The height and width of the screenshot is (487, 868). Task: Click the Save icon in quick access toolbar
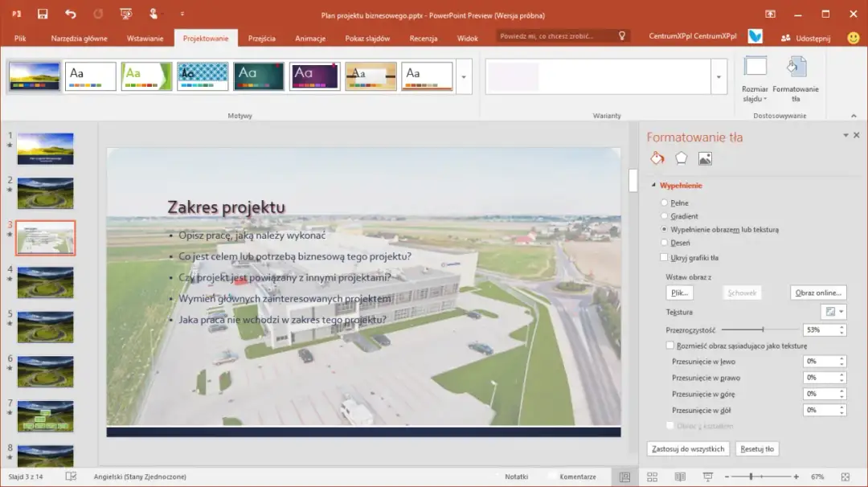pyautogui.click(x=43, y=14)
